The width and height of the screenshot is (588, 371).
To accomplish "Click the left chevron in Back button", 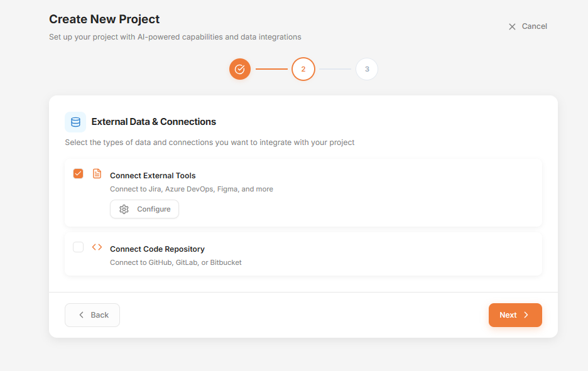I will pos(81,315).
